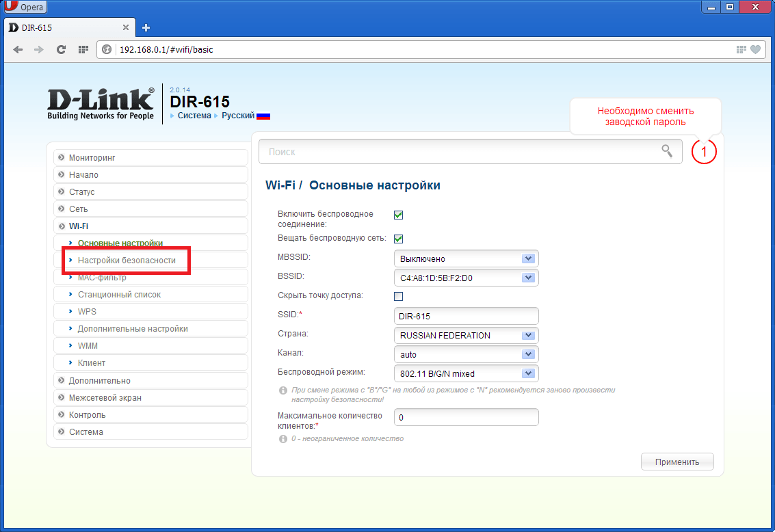
Task: Expand the Статус menu section
Action: click(x=150, y=191)
